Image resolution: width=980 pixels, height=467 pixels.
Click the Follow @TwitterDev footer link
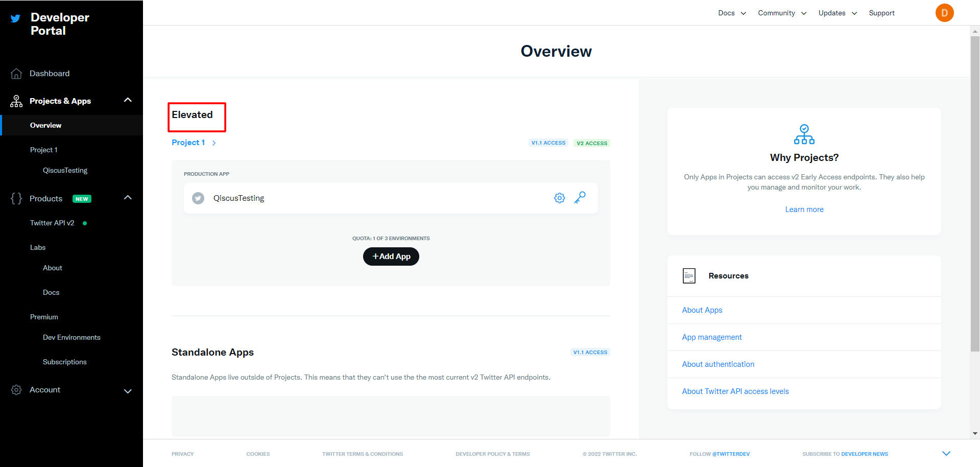tap(720, 454)
